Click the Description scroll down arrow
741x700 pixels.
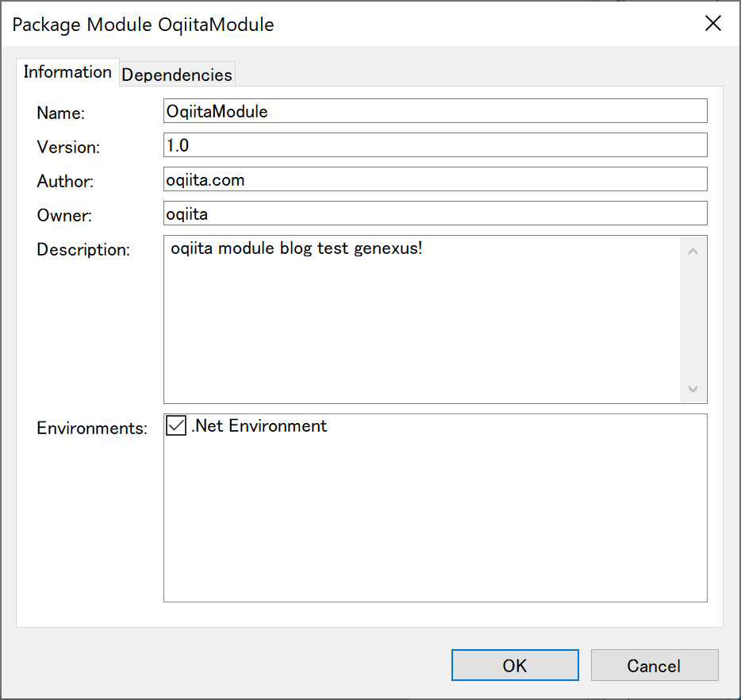coord(693,389)
